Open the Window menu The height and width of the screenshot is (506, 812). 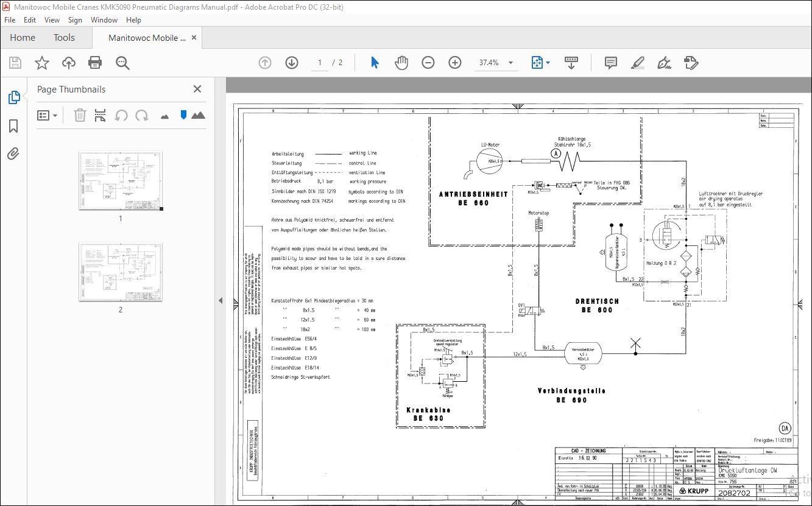pos(104,20)
